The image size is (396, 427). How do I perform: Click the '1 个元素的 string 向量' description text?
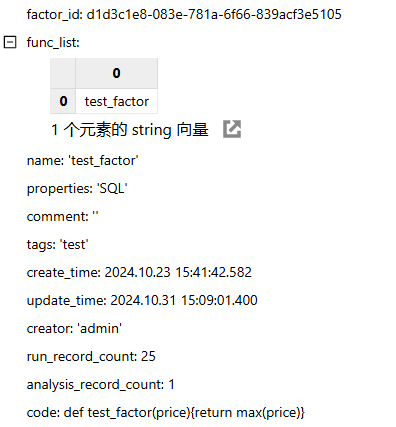[130, 130]
